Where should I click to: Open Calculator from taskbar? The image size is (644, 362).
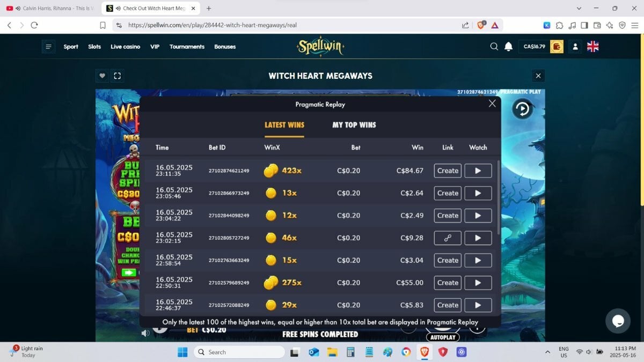pyautogui.click(x=351, y=352)
